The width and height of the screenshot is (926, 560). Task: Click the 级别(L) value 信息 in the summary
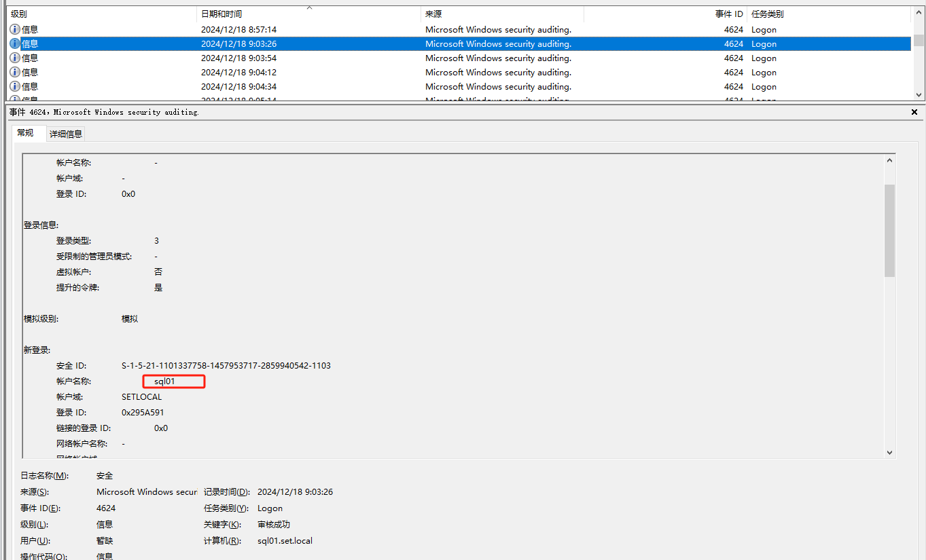105,525
